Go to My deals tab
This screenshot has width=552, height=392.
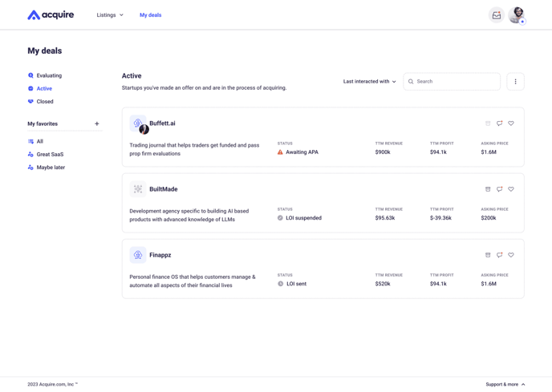pos(150,14)
